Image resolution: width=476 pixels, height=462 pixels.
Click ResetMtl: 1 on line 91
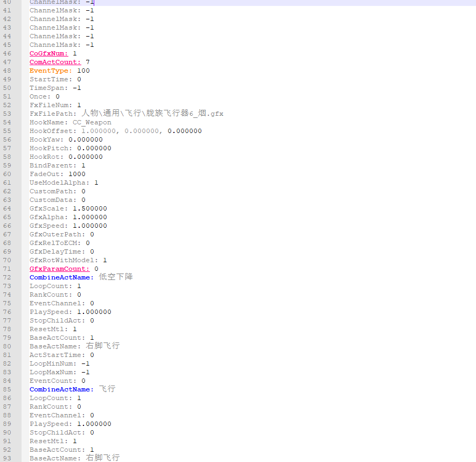tap(53, 442)
